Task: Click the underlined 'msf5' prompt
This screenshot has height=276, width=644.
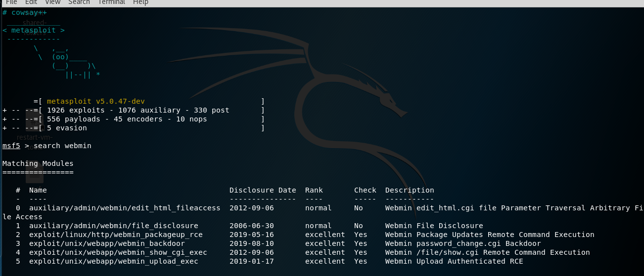Action: (x=11, y=146)
